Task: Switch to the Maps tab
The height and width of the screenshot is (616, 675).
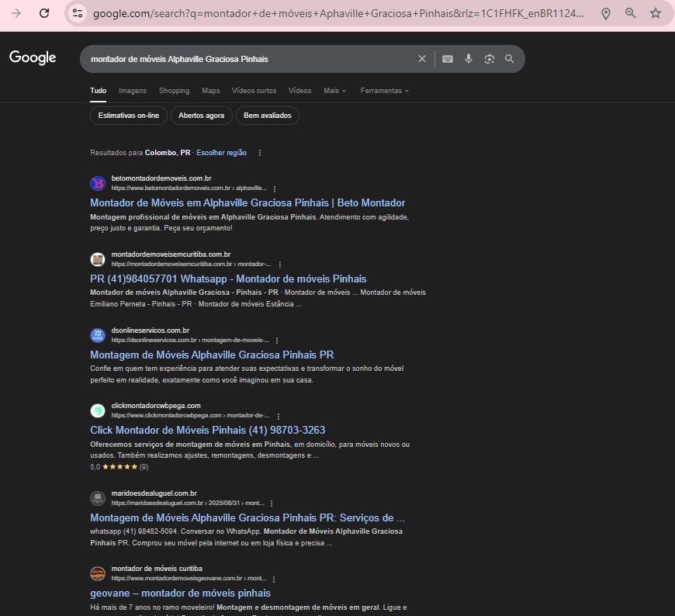Action: coord(210,91)
